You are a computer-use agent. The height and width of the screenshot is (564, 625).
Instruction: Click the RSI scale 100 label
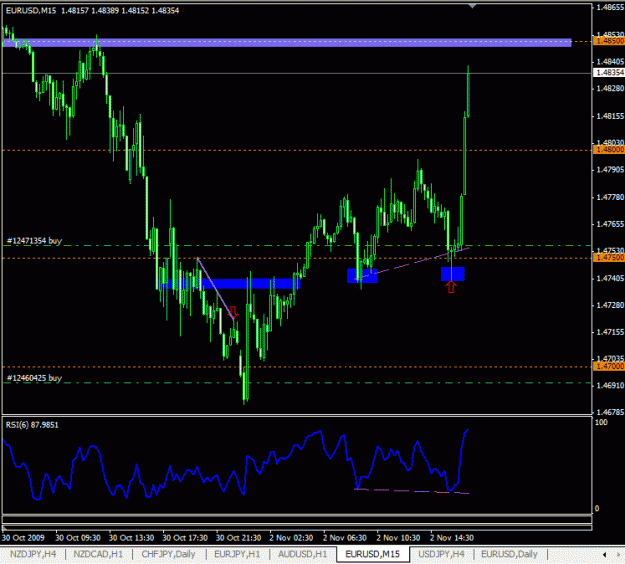click(601, 422)
